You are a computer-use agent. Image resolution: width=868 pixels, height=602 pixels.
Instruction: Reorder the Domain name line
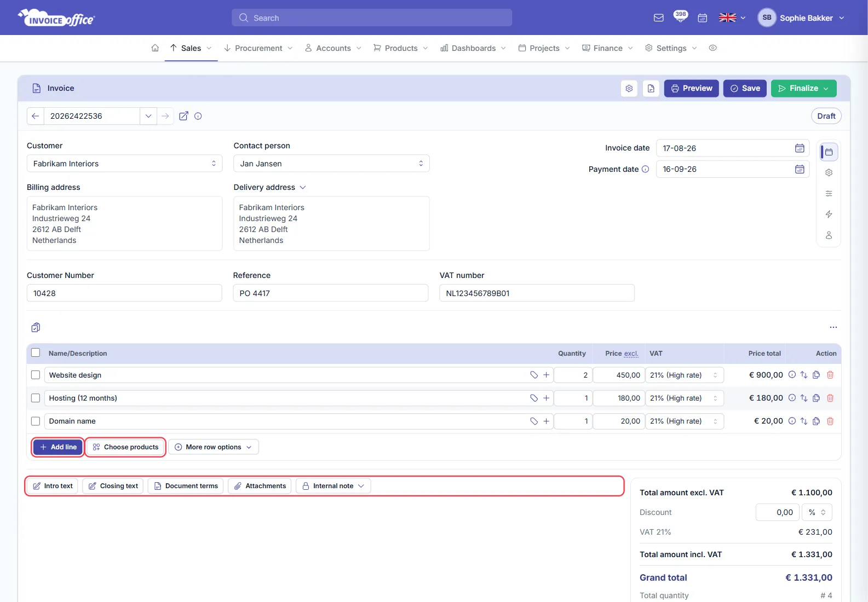[803, 421]
